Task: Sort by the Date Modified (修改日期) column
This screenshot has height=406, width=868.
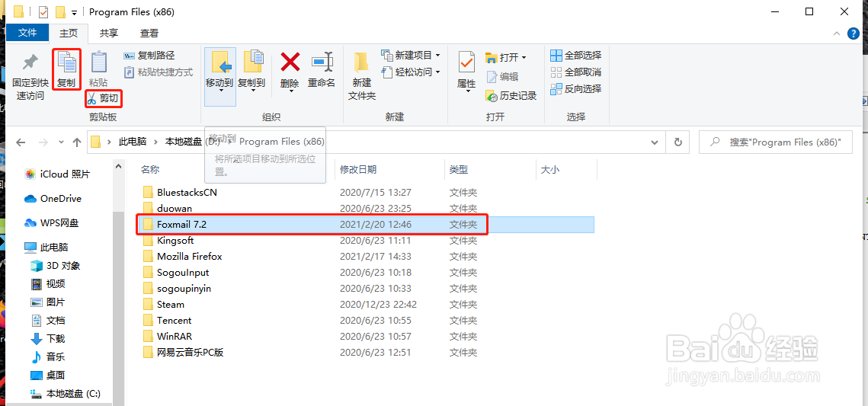Action: (358, 170)
